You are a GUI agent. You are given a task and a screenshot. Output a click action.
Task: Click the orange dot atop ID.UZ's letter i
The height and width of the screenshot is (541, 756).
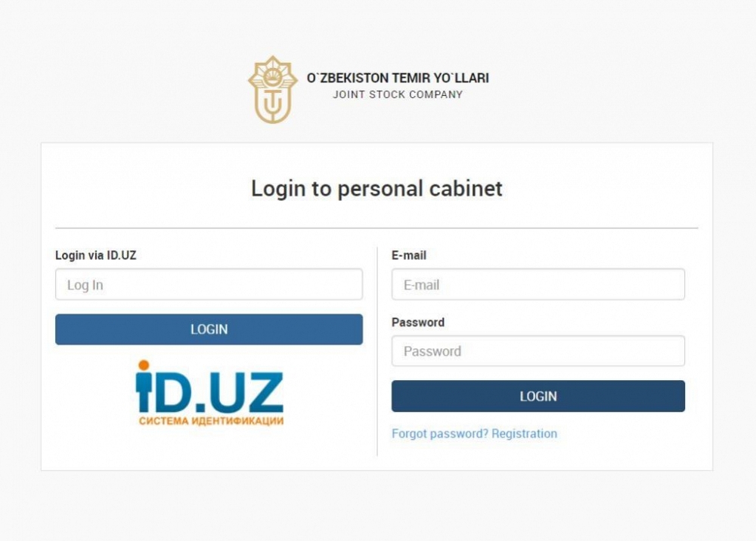coord(143,365)
